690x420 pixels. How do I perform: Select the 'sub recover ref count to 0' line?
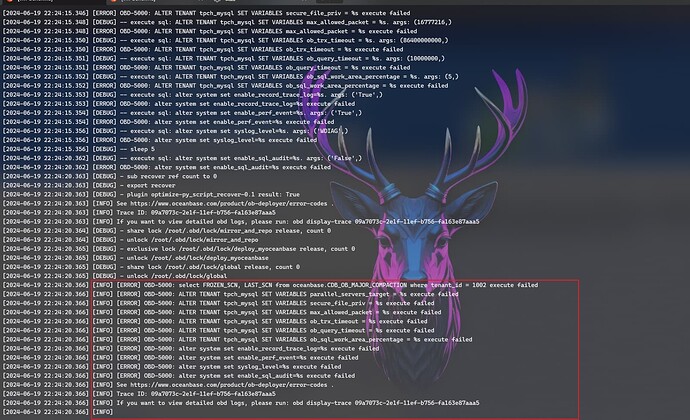pyautogui.click(x=110, y=176)
